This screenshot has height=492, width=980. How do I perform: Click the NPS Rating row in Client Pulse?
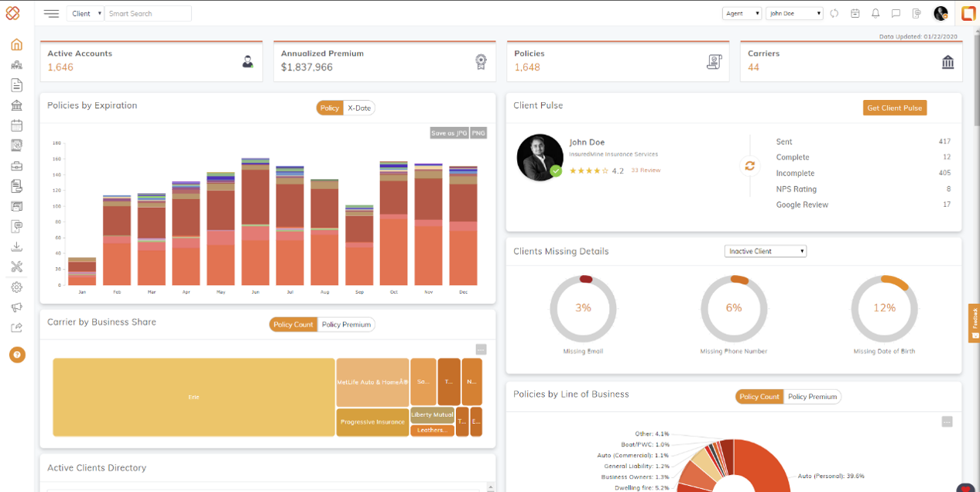tap(863, 189)
